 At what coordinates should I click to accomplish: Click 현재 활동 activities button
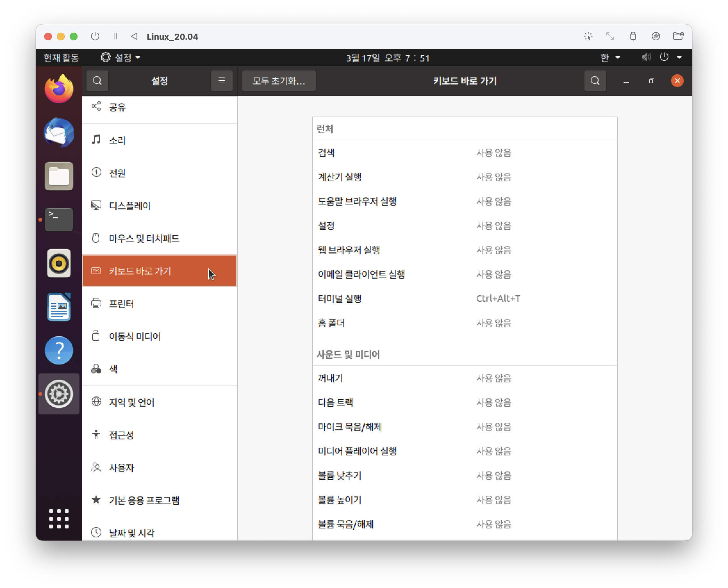click(x=61, y=58)
